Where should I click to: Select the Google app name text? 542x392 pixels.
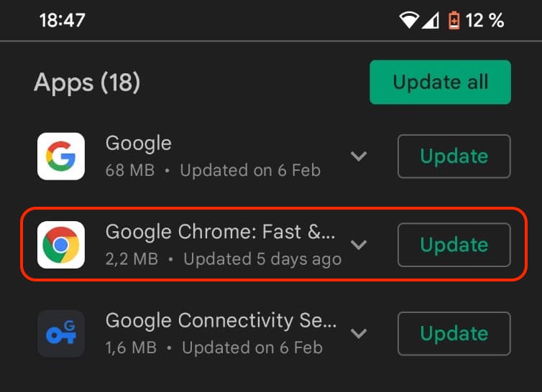point(139,143)
